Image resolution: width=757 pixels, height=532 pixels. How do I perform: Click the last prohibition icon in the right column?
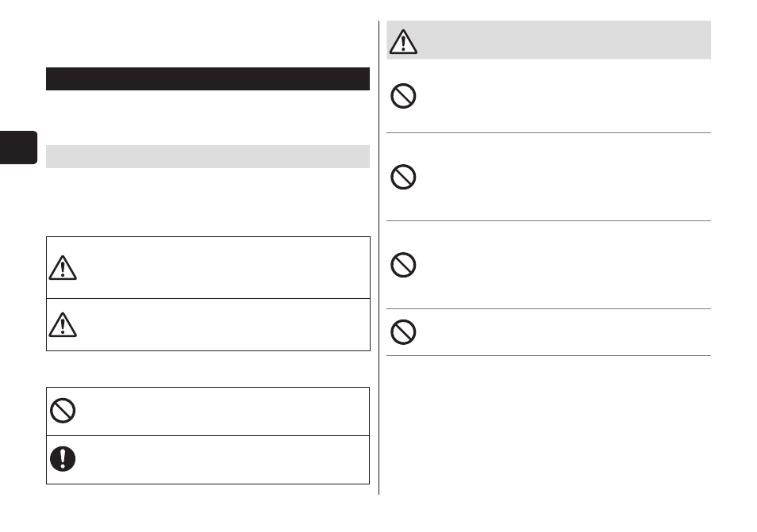(403, 332)
